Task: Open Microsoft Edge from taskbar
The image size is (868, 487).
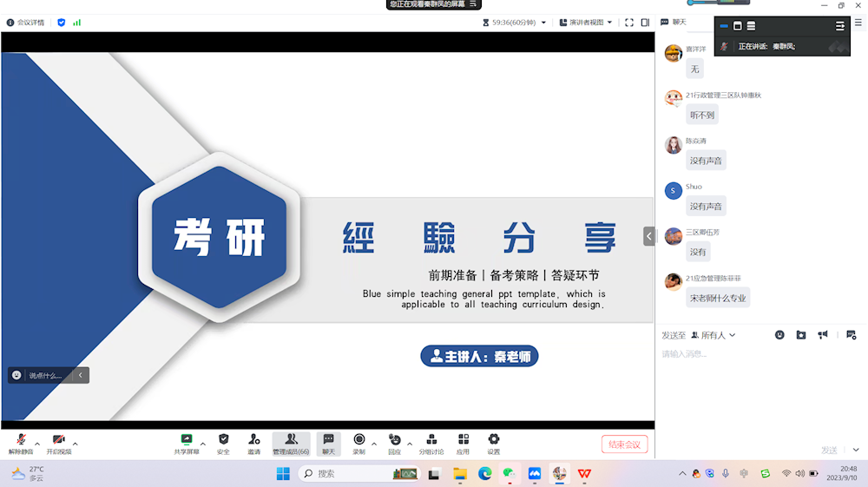Action: point(485,474)
